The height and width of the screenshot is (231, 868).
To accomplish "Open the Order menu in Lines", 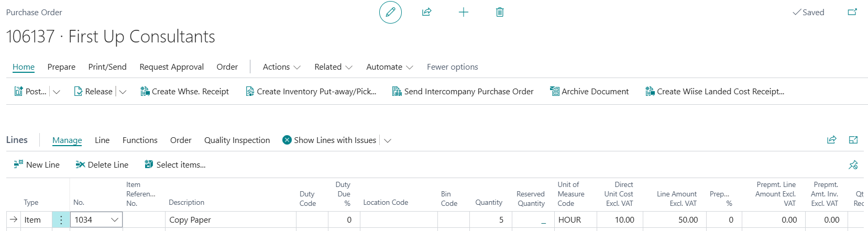I will [x=181, y=140].
